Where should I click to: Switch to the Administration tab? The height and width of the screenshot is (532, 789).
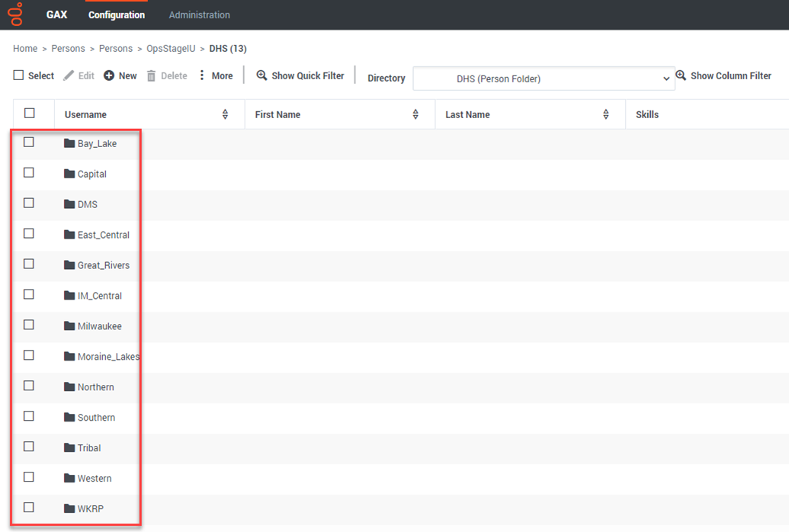(x=199, y=14)
